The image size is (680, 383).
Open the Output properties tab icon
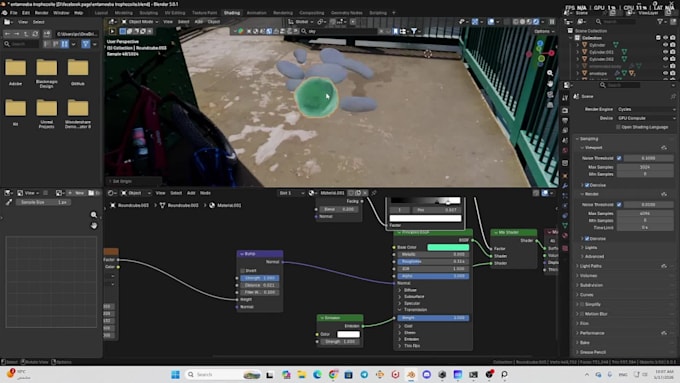[x=565, y=121]
